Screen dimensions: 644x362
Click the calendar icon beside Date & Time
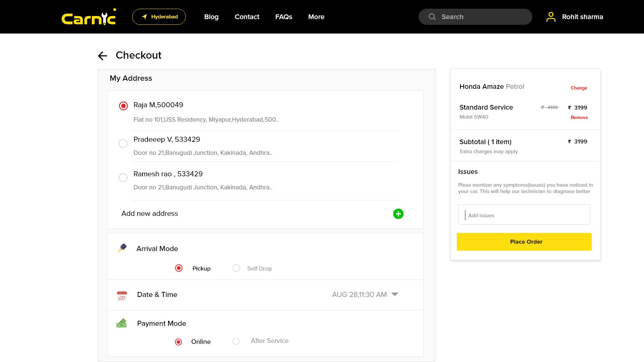122,295
